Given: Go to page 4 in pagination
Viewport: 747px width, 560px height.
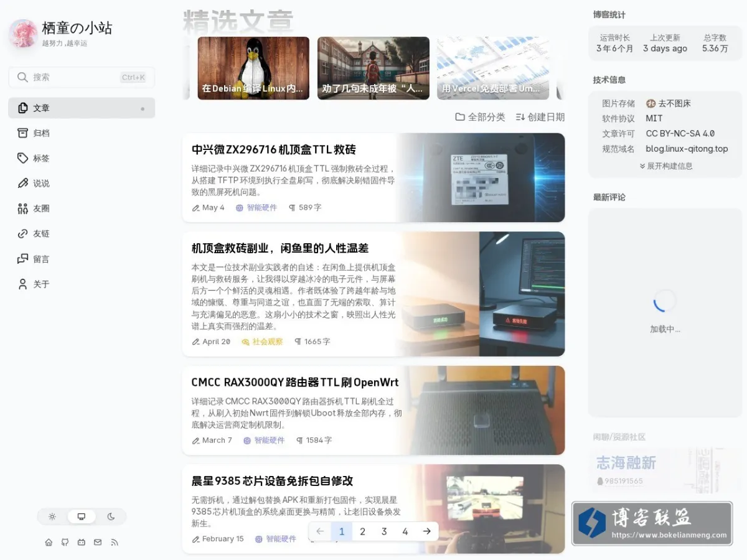Looking at the screenshot, I should pyautogui.click(x=405, y=531).
